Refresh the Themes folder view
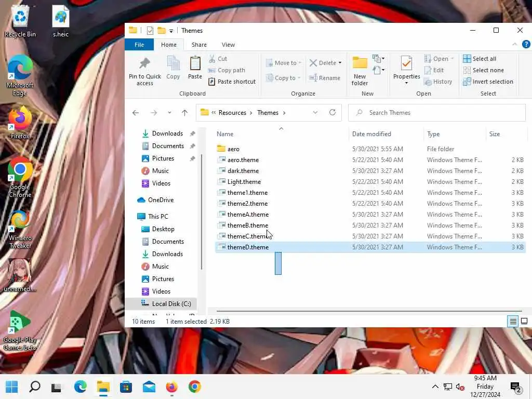This screenshot has width=532, height=399. pyautogui.click(x=332, y=112)
